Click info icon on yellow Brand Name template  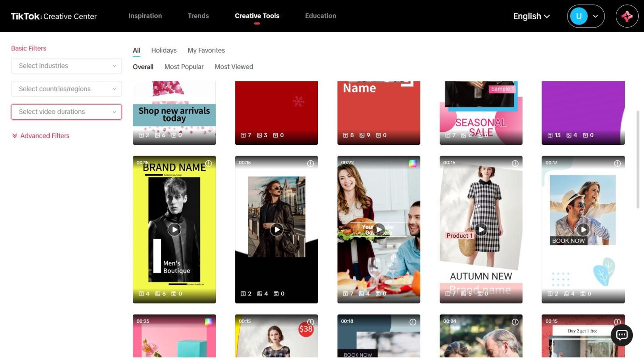(208, 164)
